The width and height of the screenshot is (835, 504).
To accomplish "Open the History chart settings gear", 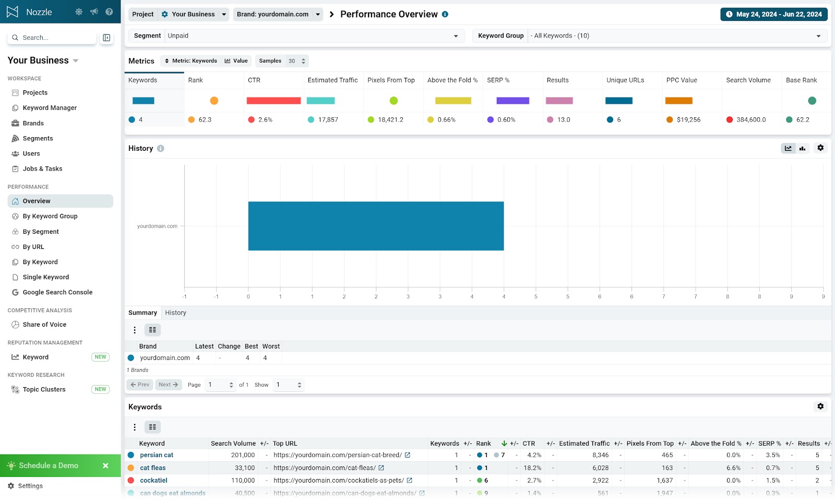I will click(820, 148).
